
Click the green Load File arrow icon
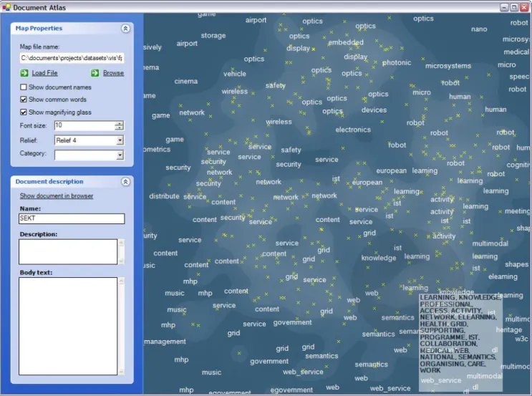(24, 73)
